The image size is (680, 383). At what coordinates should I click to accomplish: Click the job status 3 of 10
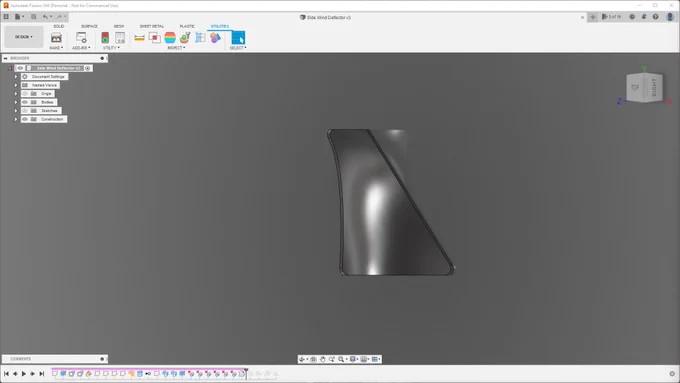[611, 17]
